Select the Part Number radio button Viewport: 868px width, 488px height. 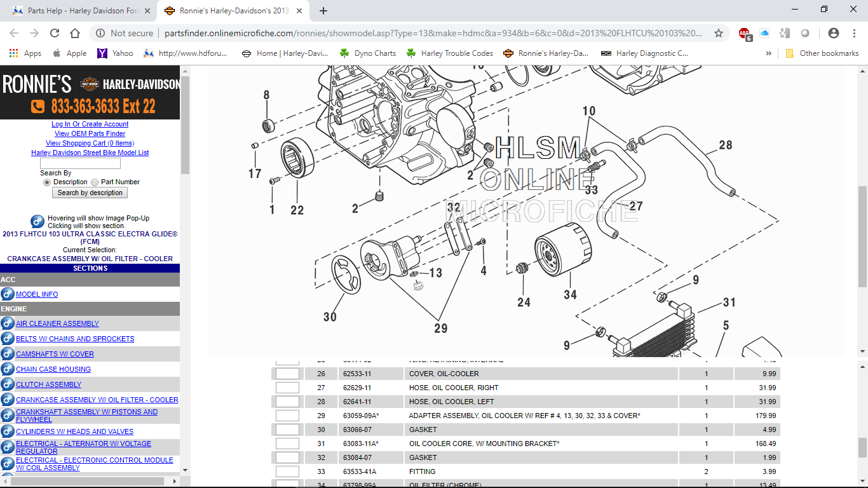point(95,182)
